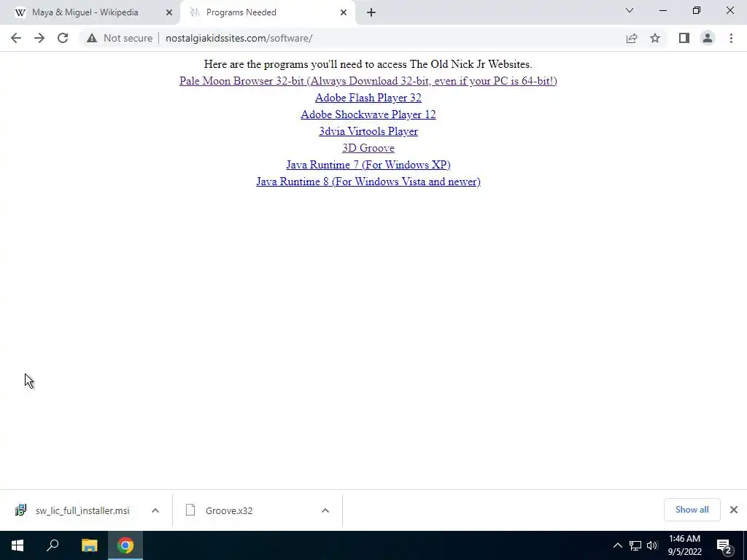
Task: Open the Chrome profile avatar
Action: coord(708,38)
